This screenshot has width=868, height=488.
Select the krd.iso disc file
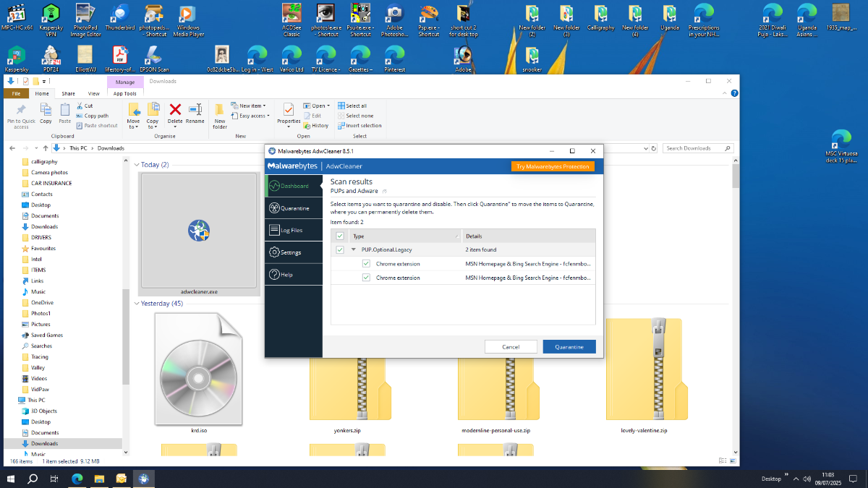[199, 373]
